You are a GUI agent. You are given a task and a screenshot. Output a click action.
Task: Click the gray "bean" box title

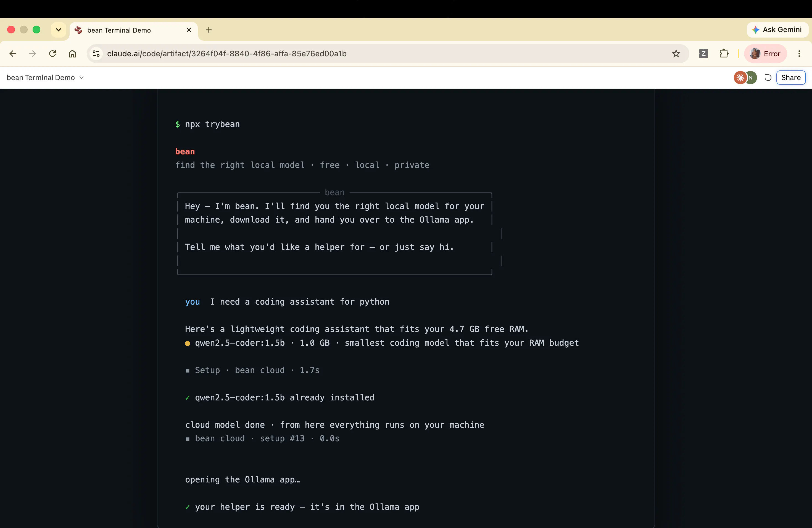click(334, 192)
